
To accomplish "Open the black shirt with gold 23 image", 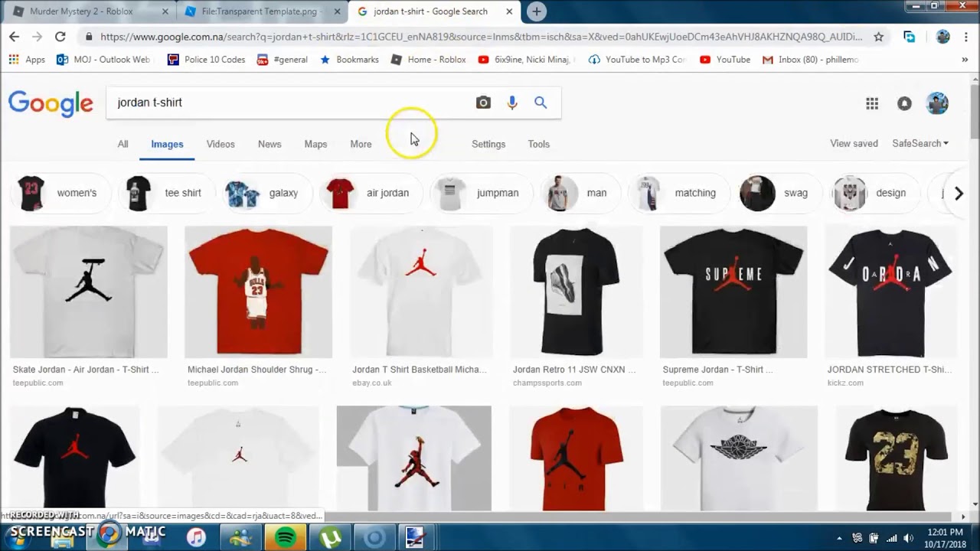I will 896,458.
